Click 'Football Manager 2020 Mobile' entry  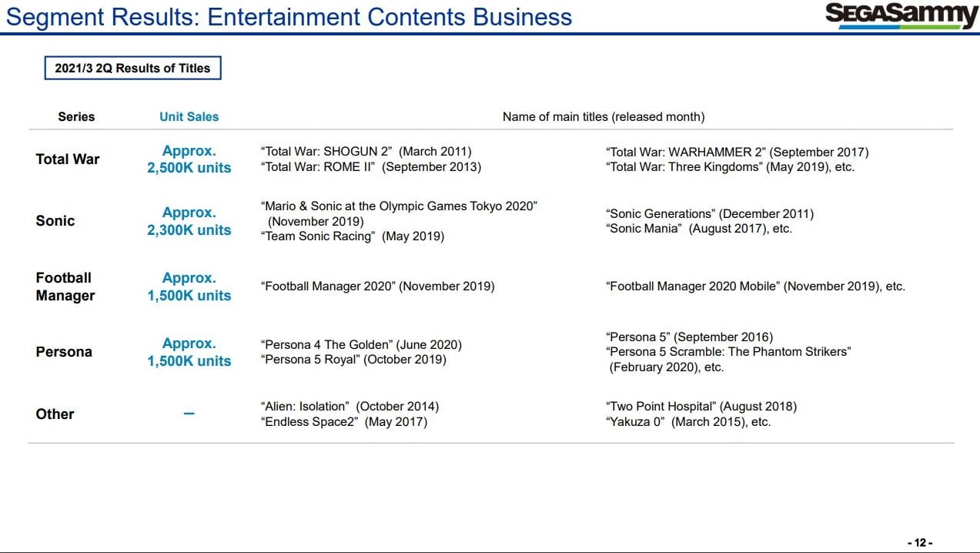tap(756, 287)
